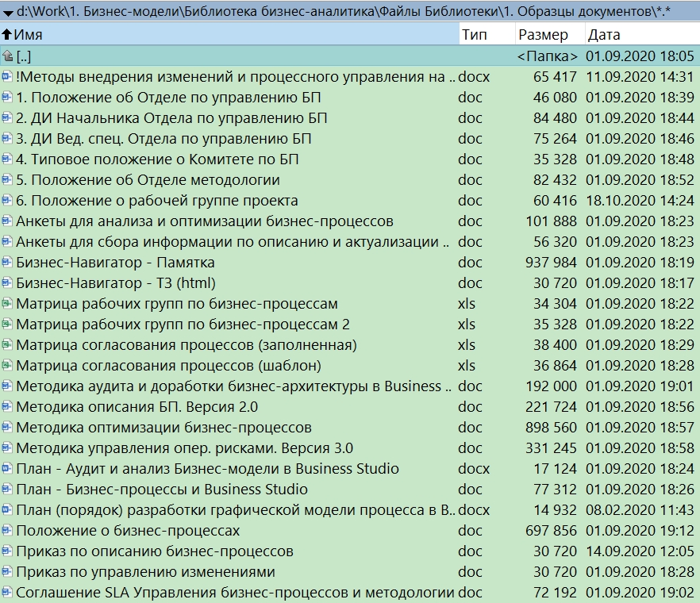Click doc icon of 'Методика управления опер. рисками'

[x=6, y=447]
